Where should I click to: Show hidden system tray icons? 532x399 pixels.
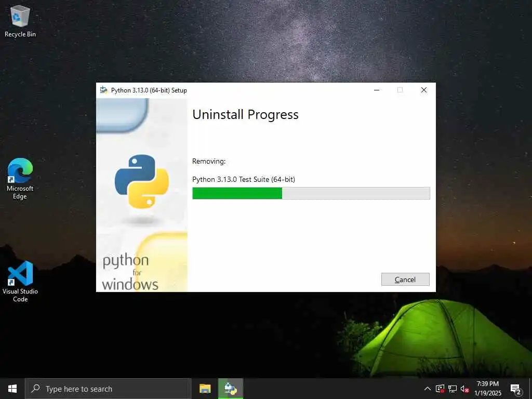click(x=428, y=389)
